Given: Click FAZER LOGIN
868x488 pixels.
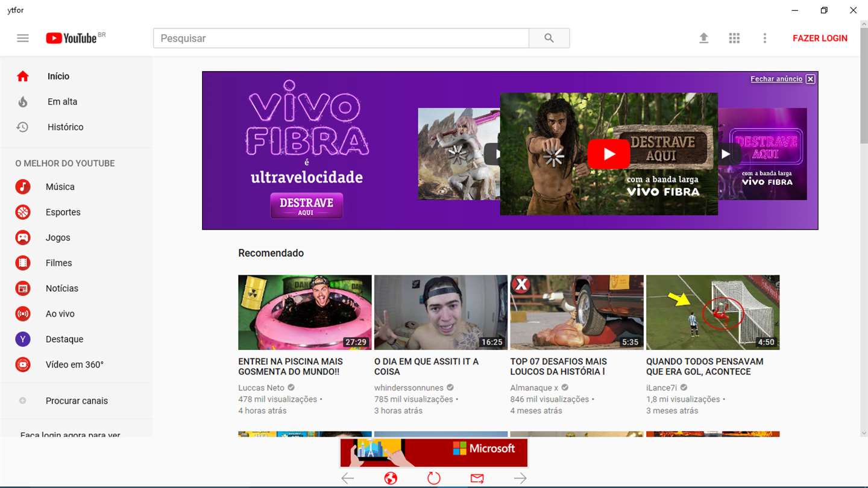Looking at the screenshot, I should point(820,38).
